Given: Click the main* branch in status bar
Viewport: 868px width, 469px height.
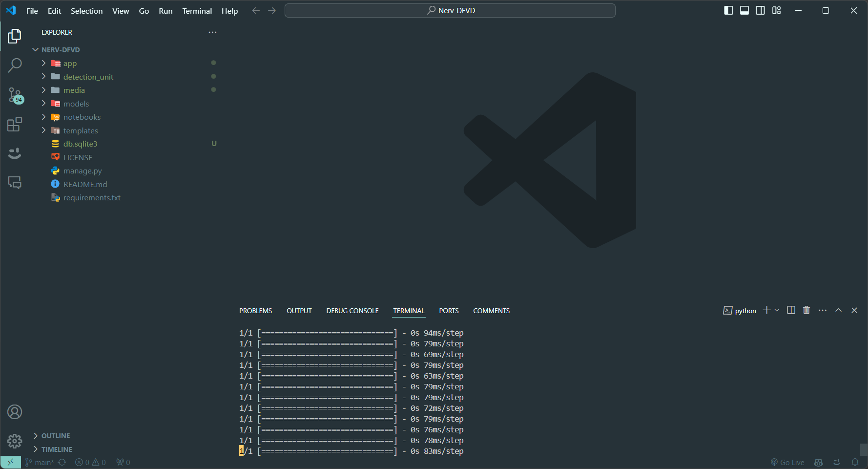Looking at the screenshot, I should tap(40, 462).
